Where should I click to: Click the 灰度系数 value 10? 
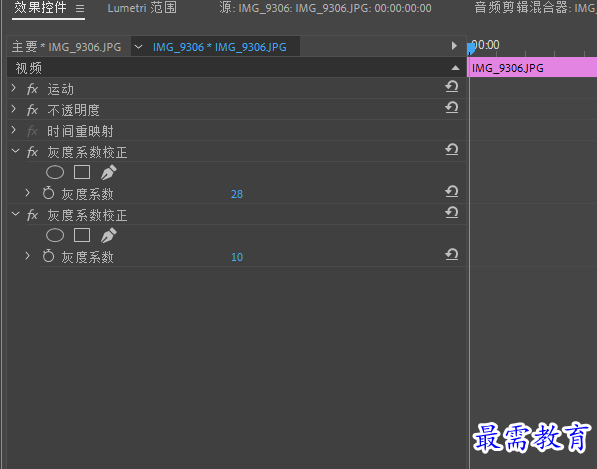coord(237,257)
